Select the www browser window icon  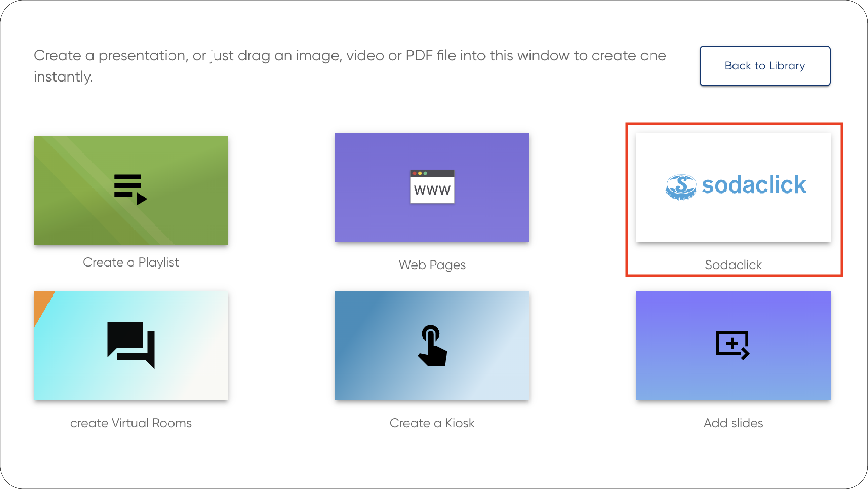(x=432, y=186)
